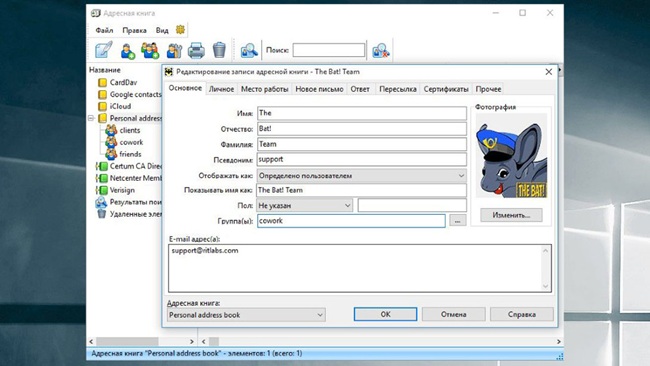Open the contact properties toolbar icon
This screenshot has width=650, height=366.
tap(174, 51)
